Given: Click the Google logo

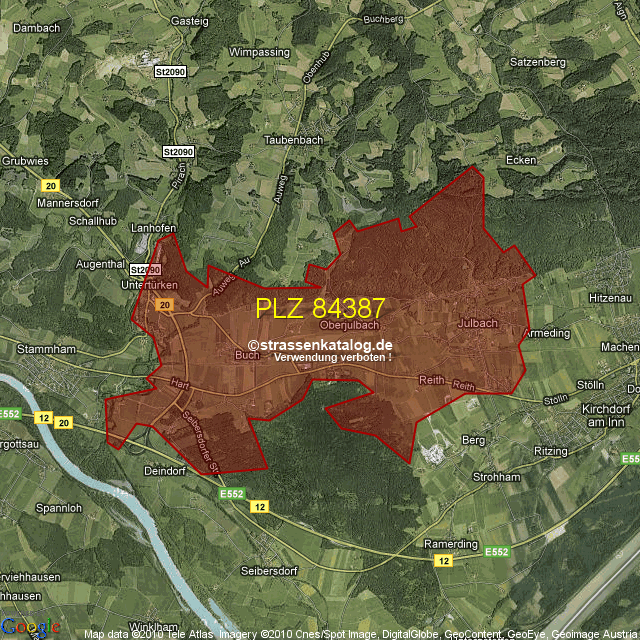Looking at the screenshot, I should (30, 628).
